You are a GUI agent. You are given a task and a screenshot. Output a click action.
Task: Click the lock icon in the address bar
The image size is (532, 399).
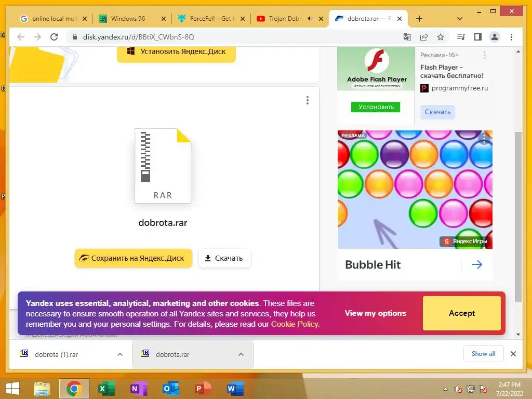(x=75, y=37)
